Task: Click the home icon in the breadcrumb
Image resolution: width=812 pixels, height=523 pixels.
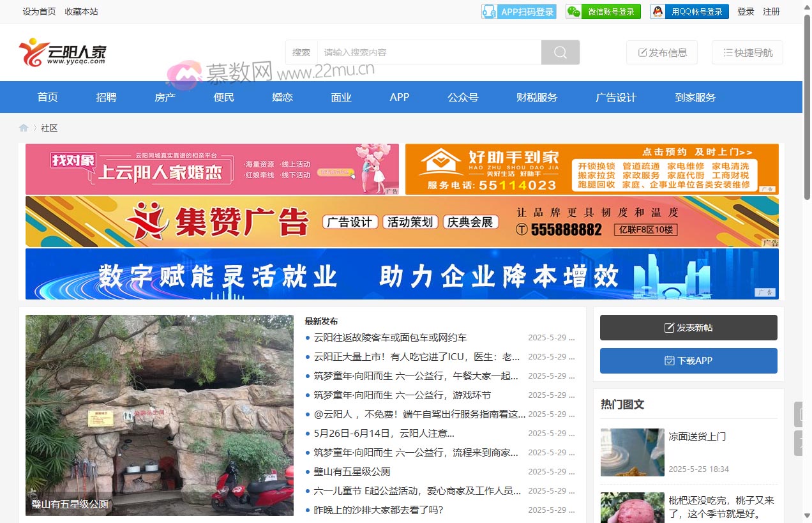Action: coord(24,127)
